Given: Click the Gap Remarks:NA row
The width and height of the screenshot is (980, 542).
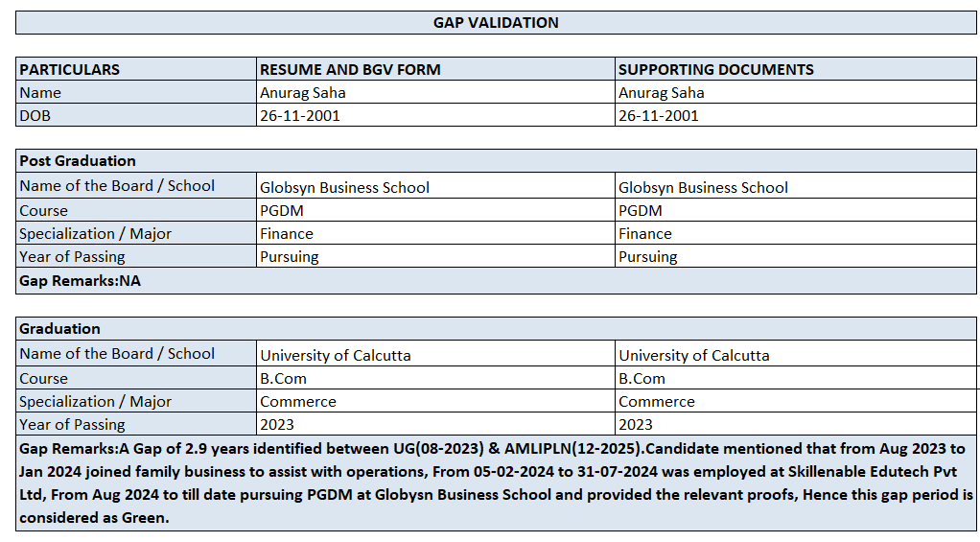Looking at the screenshot, I should pyautogui.click(x=81, y=281).
